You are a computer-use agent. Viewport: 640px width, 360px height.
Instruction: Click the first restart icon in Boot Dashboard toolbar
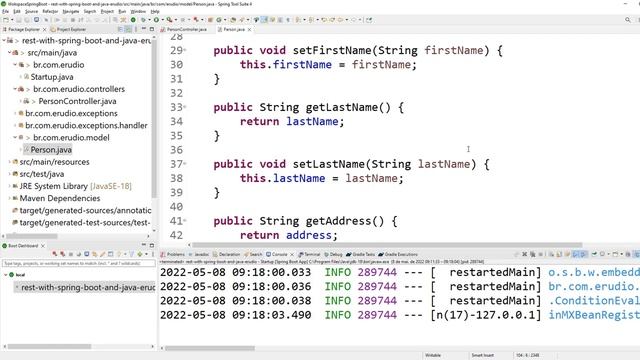(x=55, y=254)
